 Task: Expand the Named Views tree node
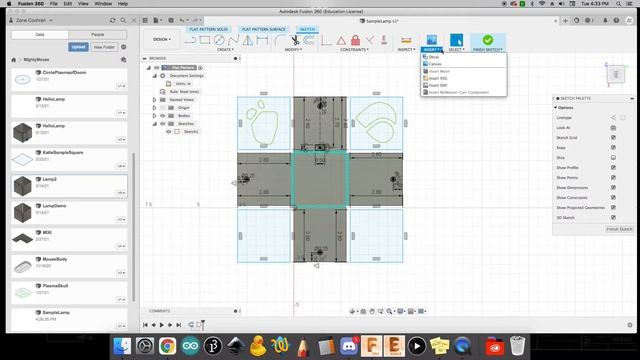point(154,100)
